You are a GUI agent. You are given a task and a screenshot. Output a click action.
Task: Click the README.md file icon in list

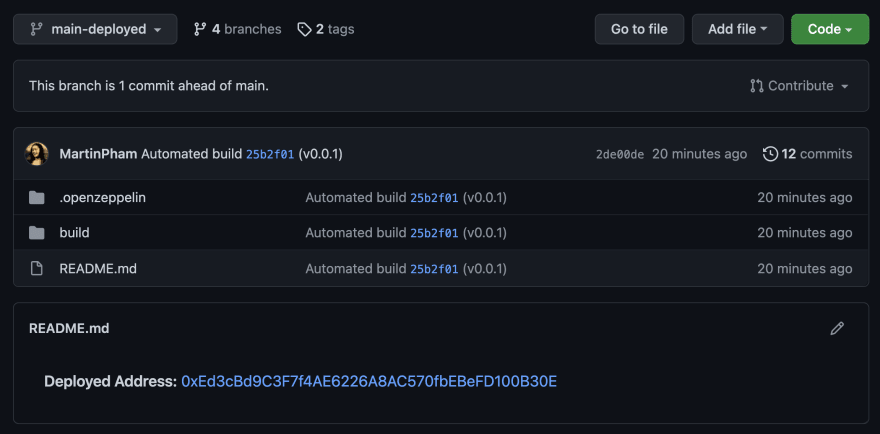pyautogui.click(x=36, y=269)
